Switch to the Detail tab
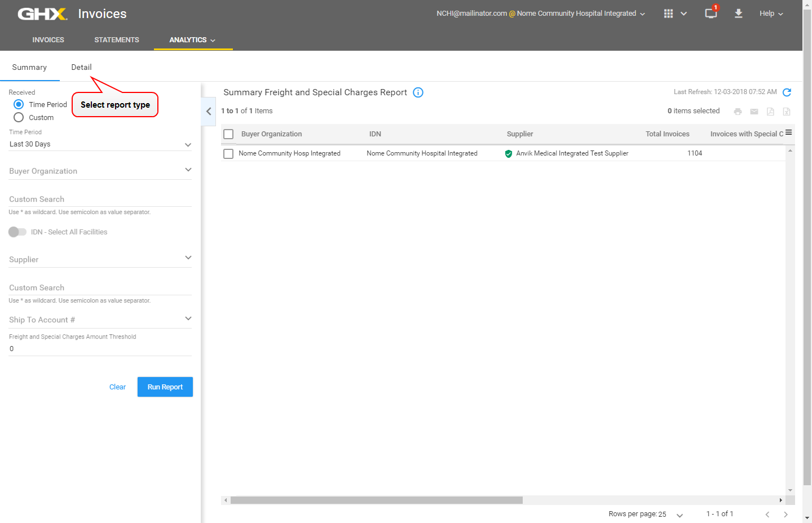This screenshot has height=523, width=812. (81, 67)
